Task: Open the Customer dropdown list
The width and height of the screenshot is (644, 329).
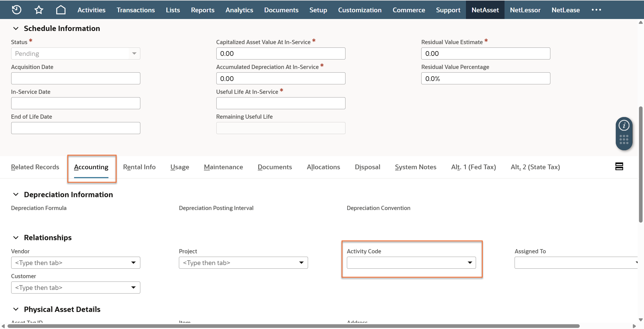Action: (134, 288)
